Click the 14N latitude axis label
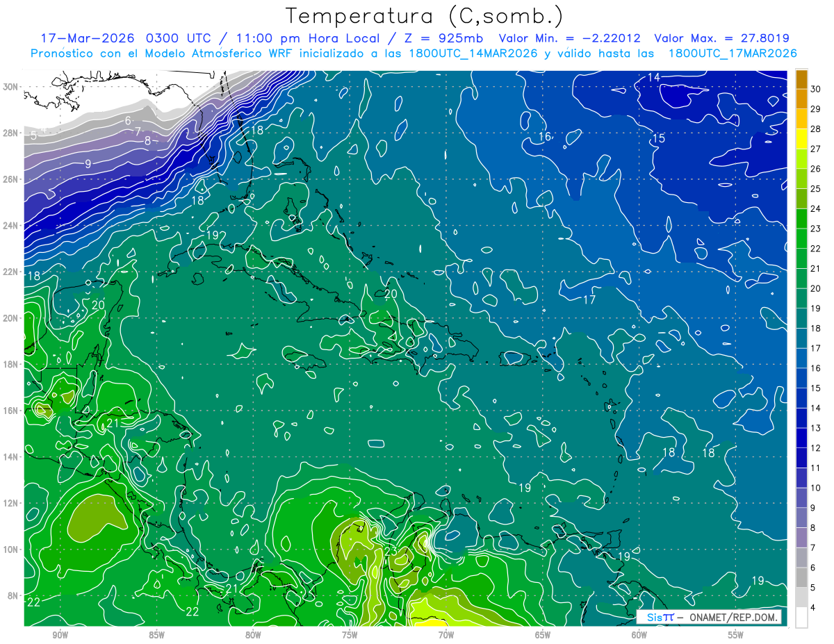This screenshot has height=644, width=834. coord(12,457)
